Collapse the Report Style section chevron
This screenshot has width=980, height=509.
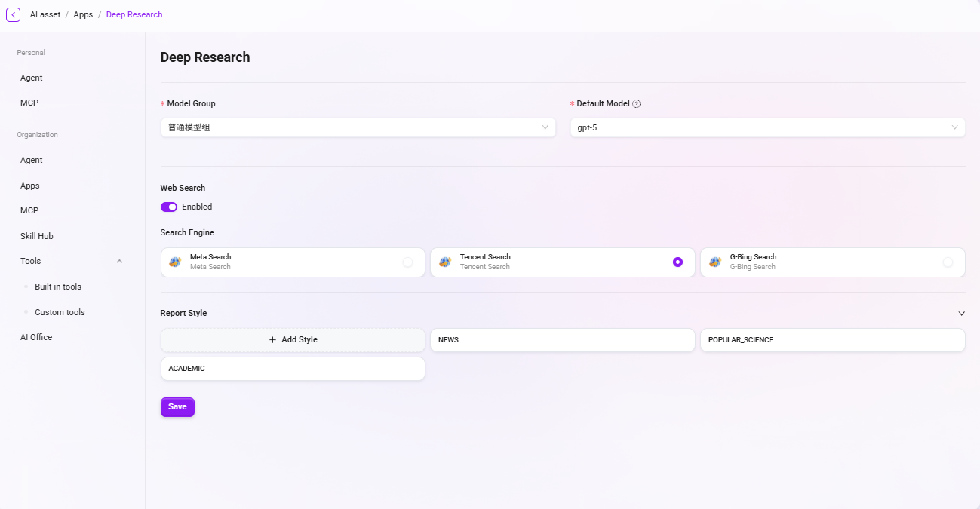[x=961, y=313]
